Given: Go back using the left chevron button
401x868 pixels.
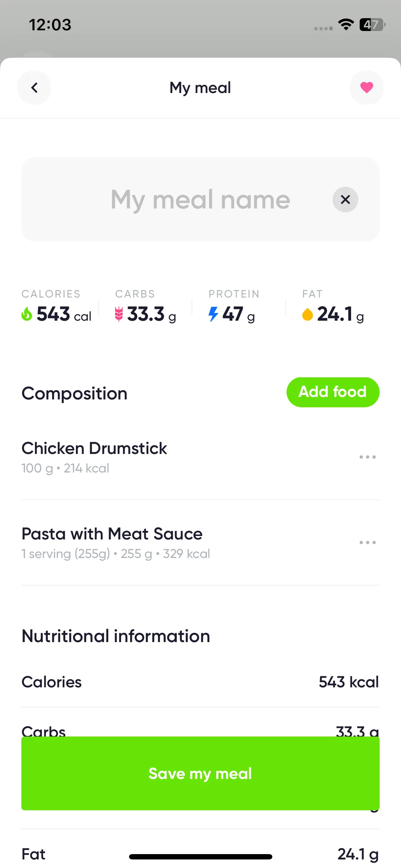Looking at the screenshot, I should [x=34, y=88].
